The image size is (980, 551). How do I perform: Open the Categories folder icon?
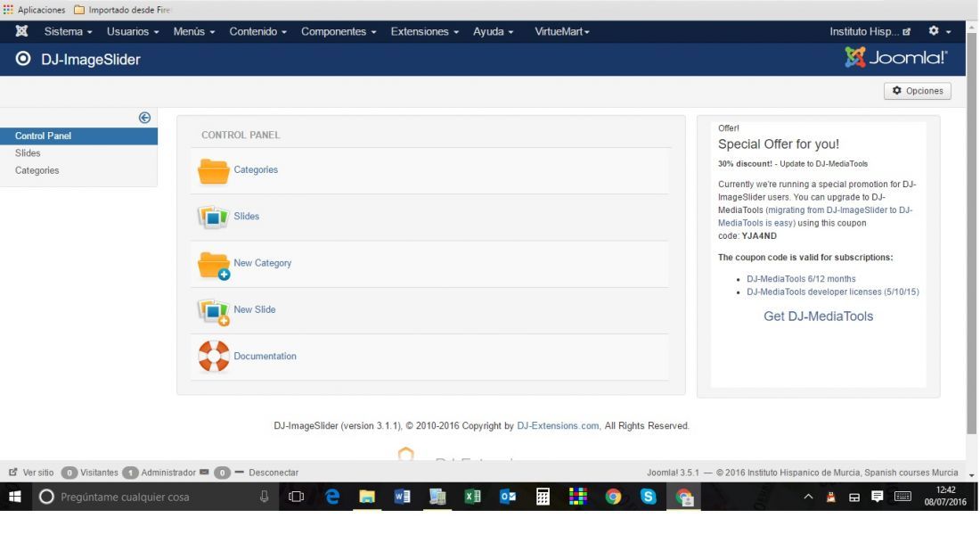(213, 171)
